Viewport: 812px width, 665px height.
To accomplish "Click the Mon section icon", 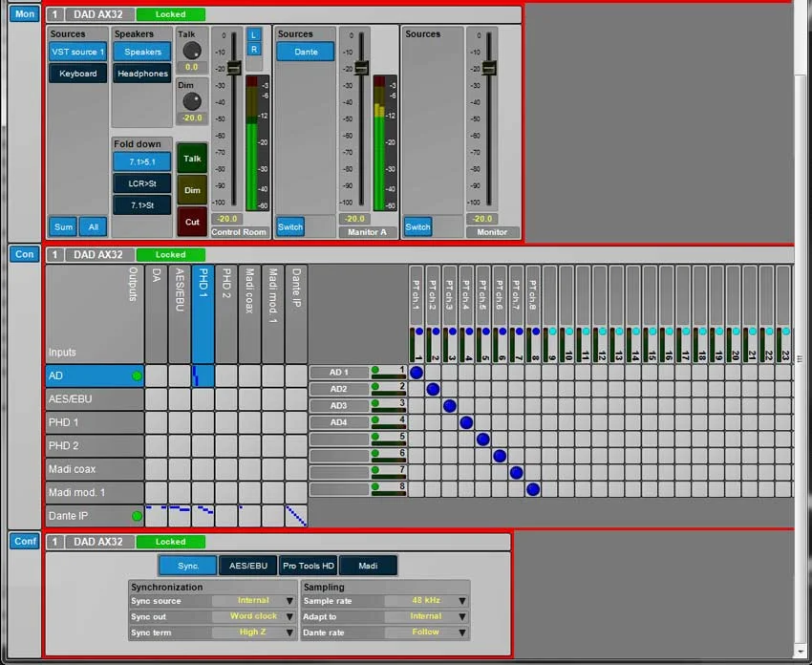I will (24, 14).
